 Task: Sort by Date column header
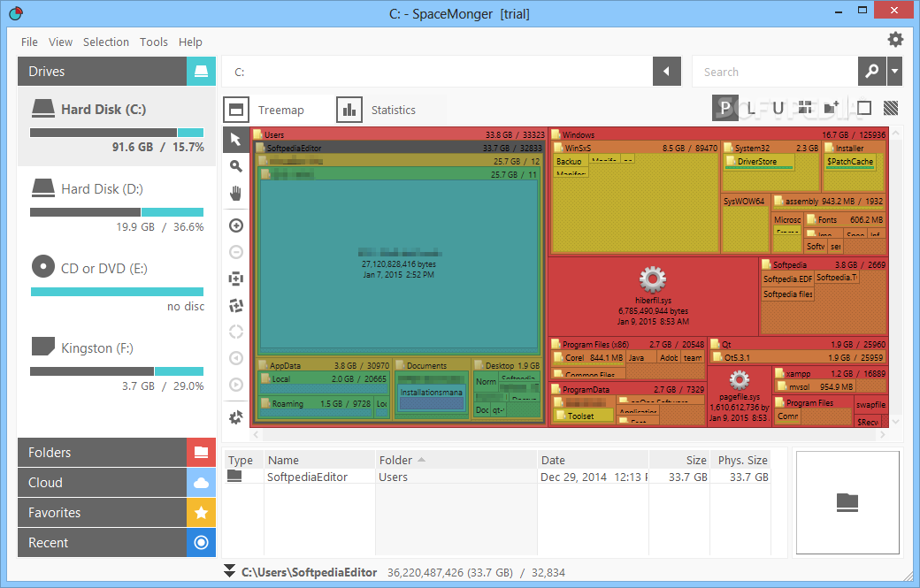(593, 460)
